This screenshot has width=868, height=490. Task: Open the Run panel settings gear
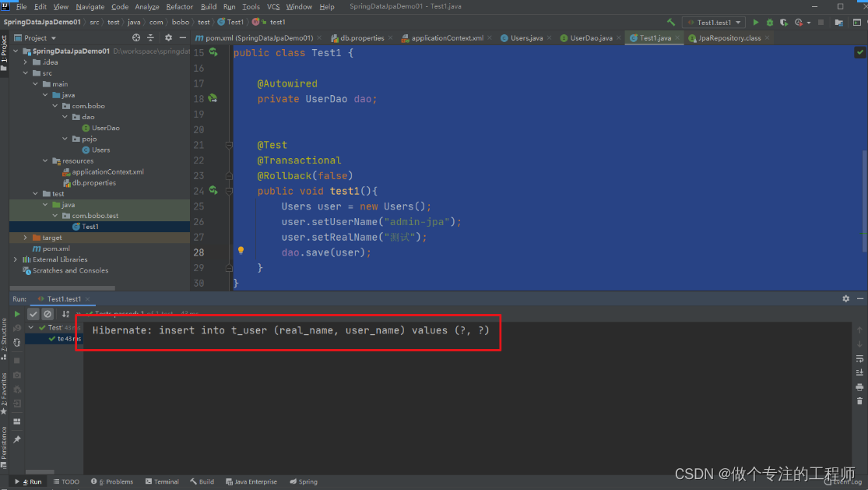pyautogui.click(x=845, y=298)
